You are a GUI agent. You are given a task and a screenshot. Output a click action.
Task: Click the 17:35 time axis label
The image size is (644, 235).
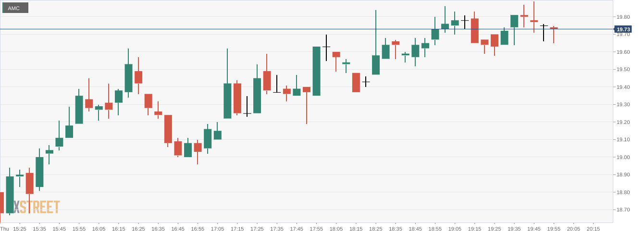click(277, 229)
